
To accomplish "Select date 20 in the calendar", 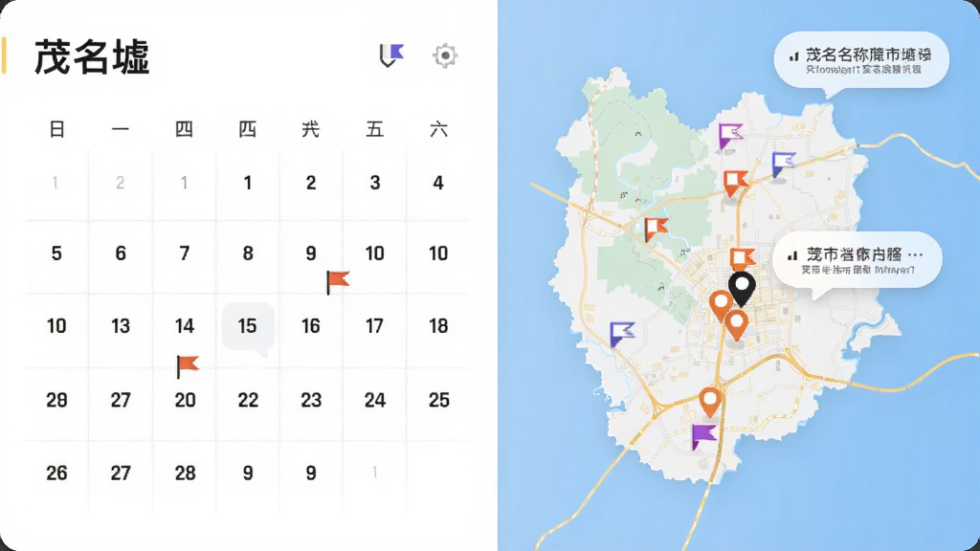I will [185, 401].
